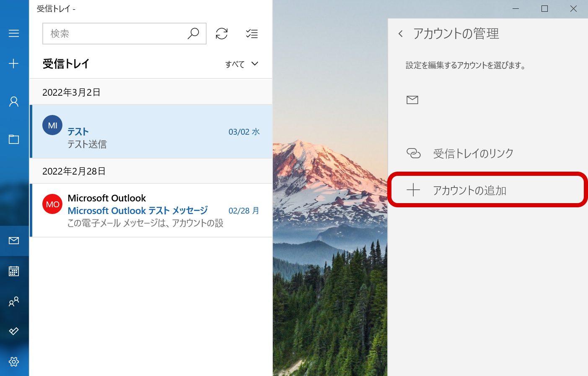This screenshot has width=588, height=376.
Task: Expand the hamburger navigation menu
Action: tap(14, 33)
